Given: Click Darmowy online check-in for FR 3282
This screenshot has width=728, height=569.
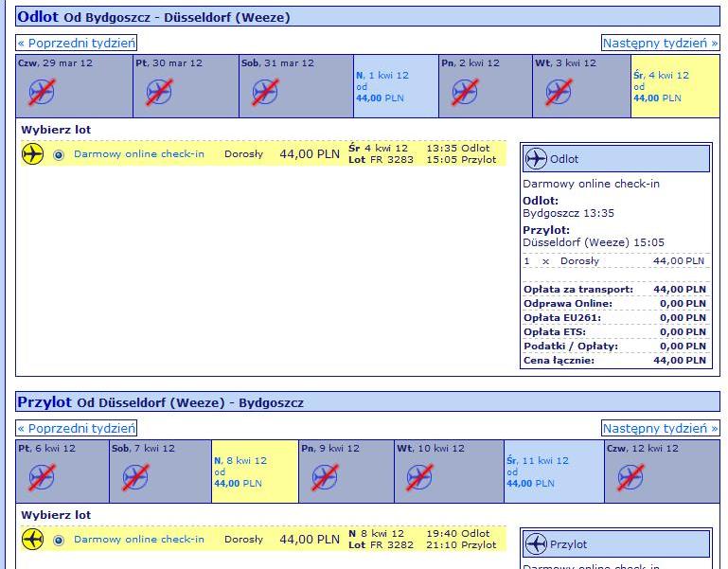Looking at the screenshot, I should pyautogui.click(x=139, y=540).
